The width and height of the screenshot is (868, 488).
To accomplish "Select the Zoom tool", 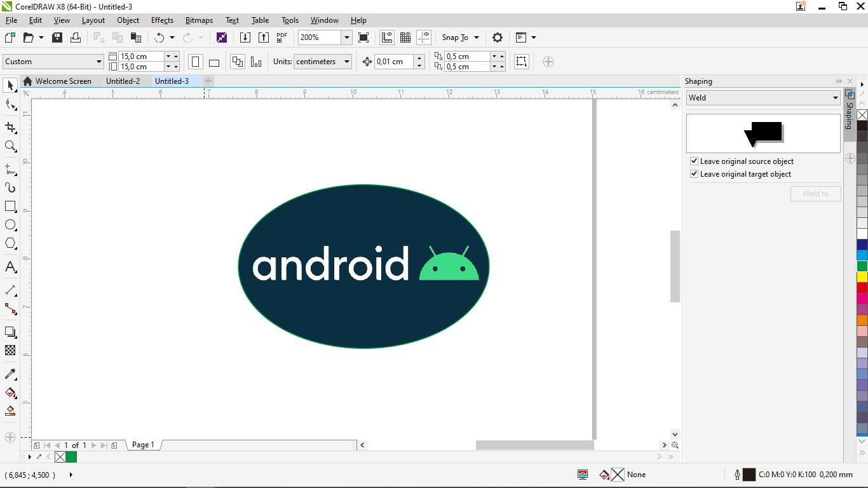I will [10, 146].
